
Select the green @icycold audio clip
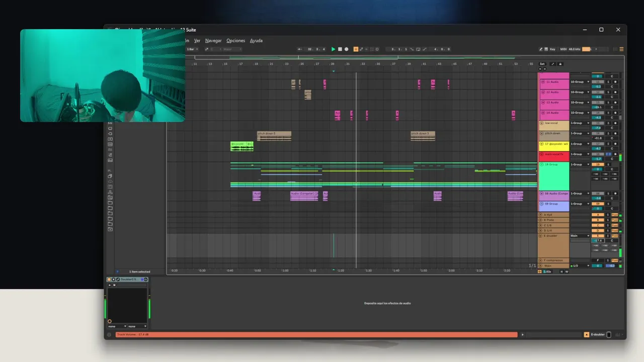point(242,146)
